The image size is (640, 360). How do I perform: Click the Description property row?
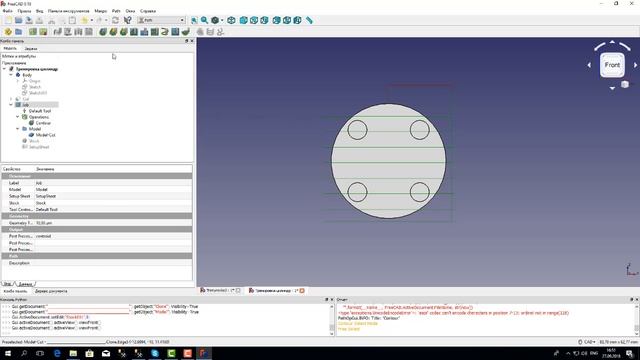point(97,263)
